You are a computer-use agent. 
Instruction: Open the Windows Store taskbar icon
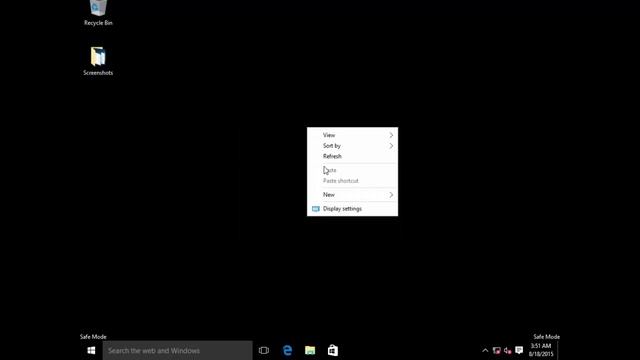pyautogui.click(x=333, y=350)
